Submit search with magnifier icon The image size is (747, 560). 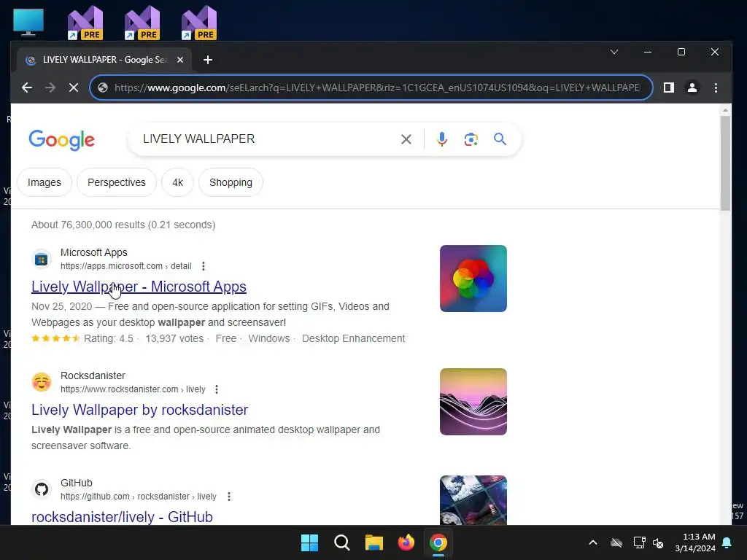coord(500,139)
